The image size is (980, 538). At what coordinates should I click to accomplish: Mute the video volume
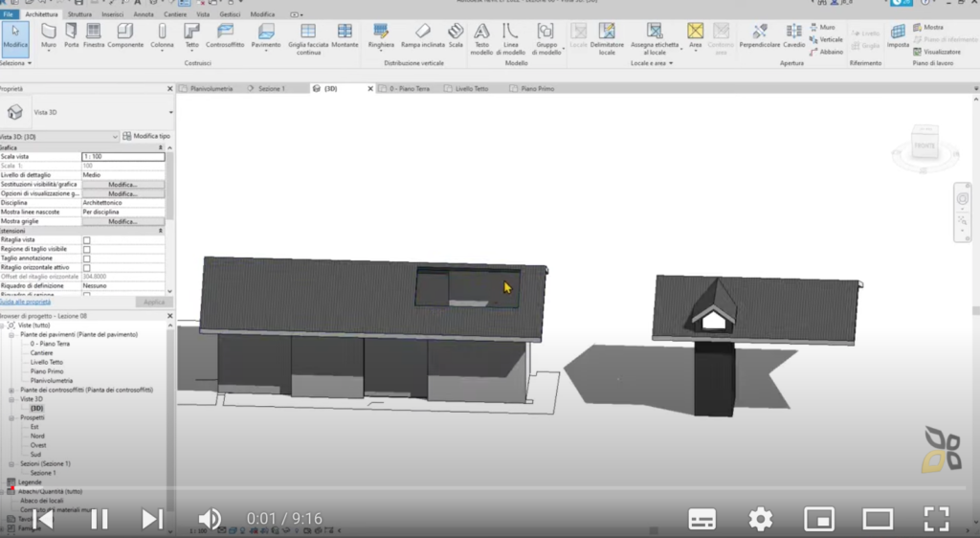[210, 519]
